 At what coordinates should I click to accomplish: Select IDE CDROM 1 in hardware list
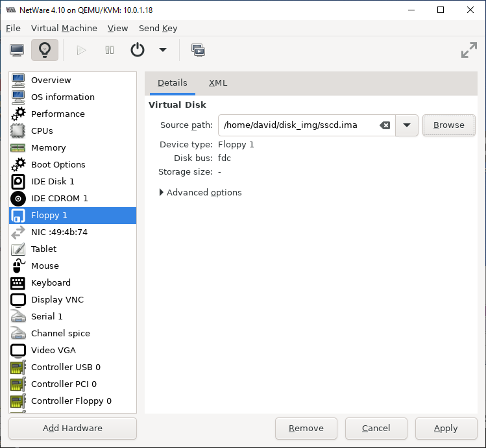[x=59, y=199]
